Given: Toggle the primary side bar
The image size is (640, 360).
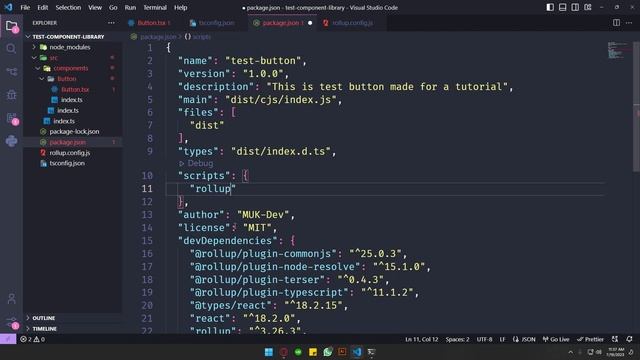Looking at the screenshot, I should (550, 7).
